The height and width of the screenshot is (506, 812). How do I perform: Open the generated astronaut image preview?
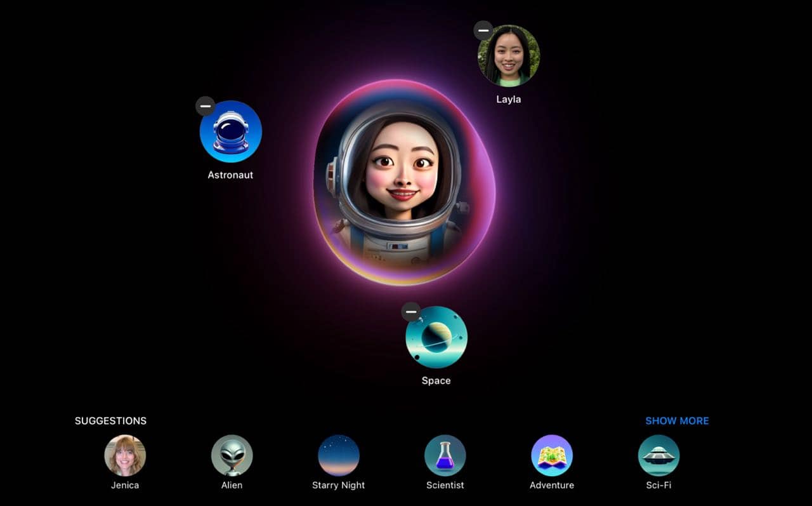[403, 183]
